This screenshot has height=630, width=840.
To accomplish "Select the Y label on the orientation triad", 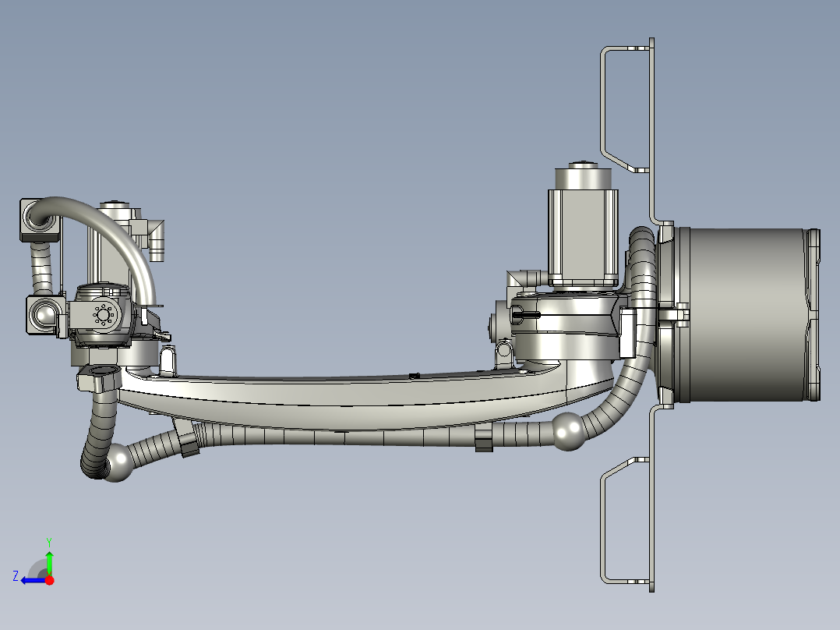I will [49, 542].
